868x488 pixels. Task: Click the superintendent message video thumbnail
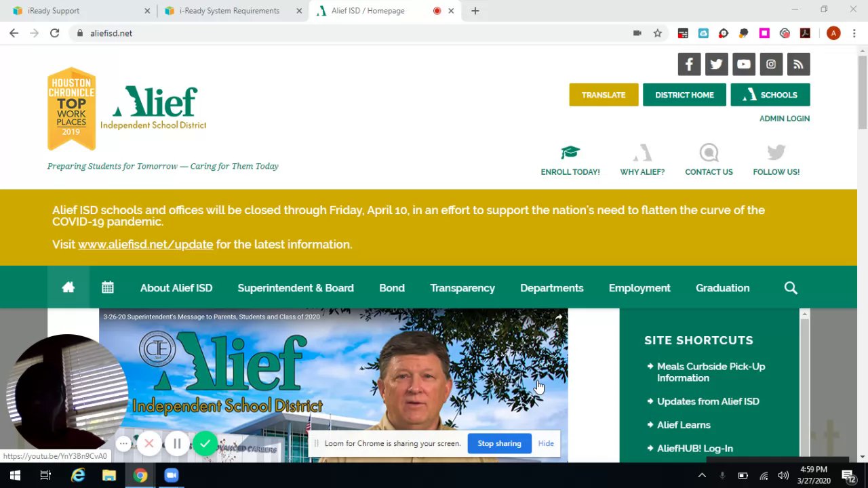[x=333, y=385]
